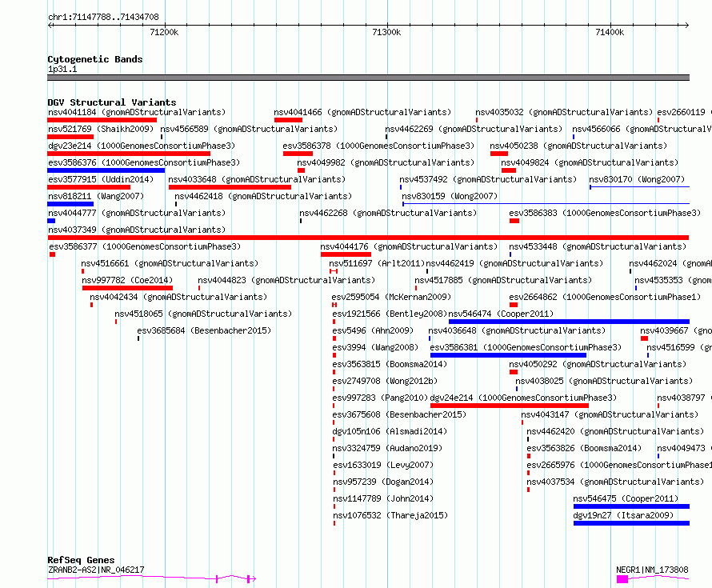This screenshot has width=712, height=588.
Task: Select esv3563826 (Boomsma2014) label
Action: [584, 448]
